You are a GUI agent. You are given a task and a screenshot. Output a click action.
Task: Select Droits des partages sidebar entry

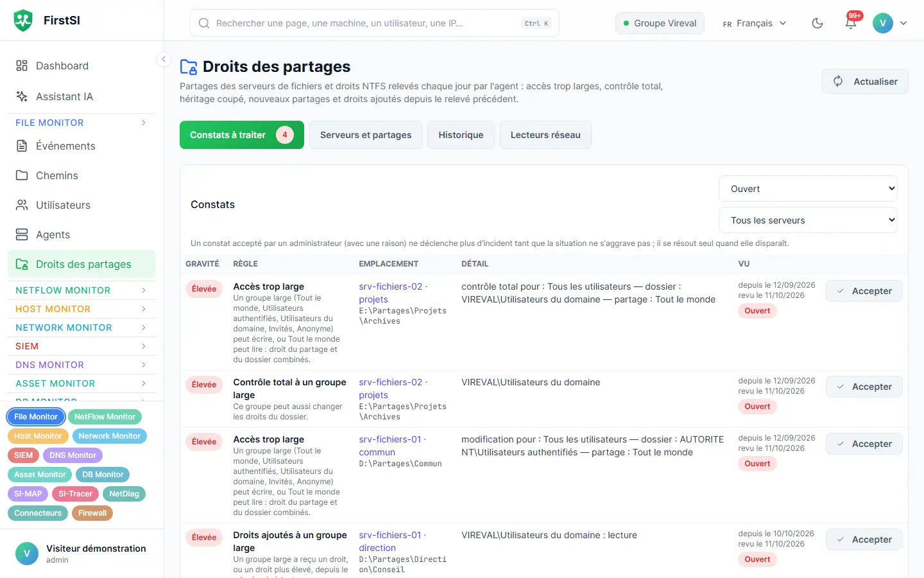[x=81, y=264]
